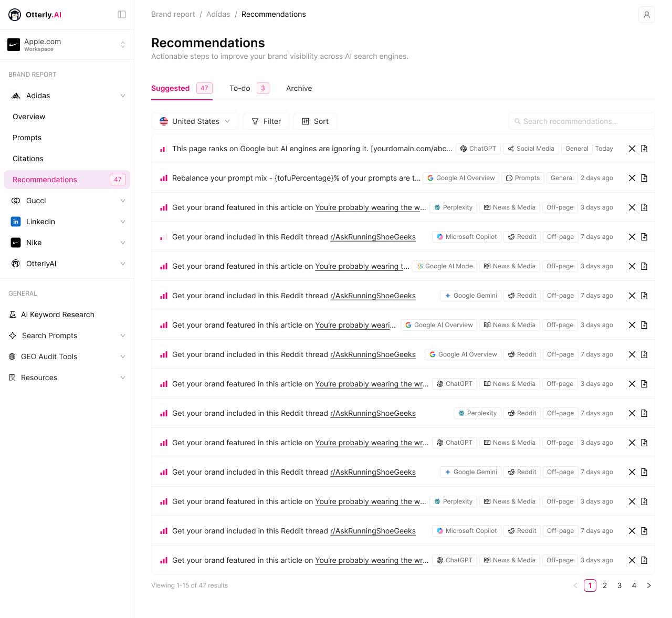Click the Google AI Mode tag
The width and height of the screenshot is (672, 618).
[444, 266]
